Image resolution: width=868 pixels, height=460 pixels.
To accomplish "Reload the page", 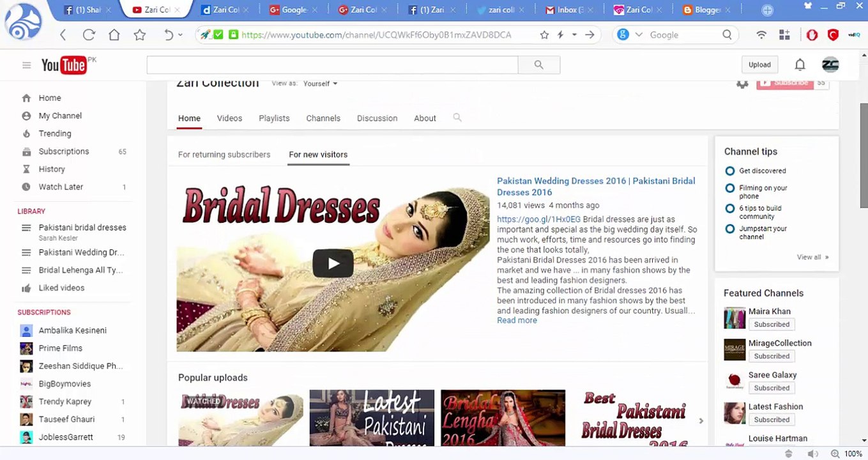I will (88, 35).
